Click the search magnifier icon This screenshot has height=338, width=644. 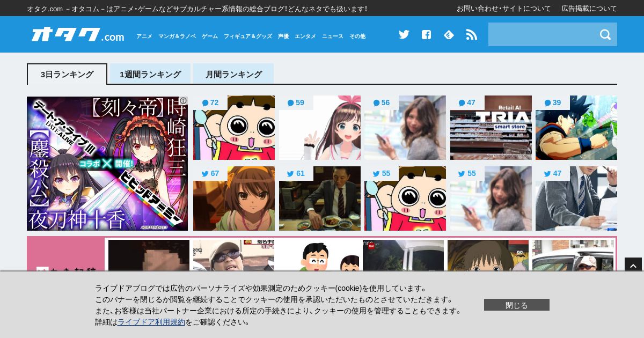tap(605, 34)
